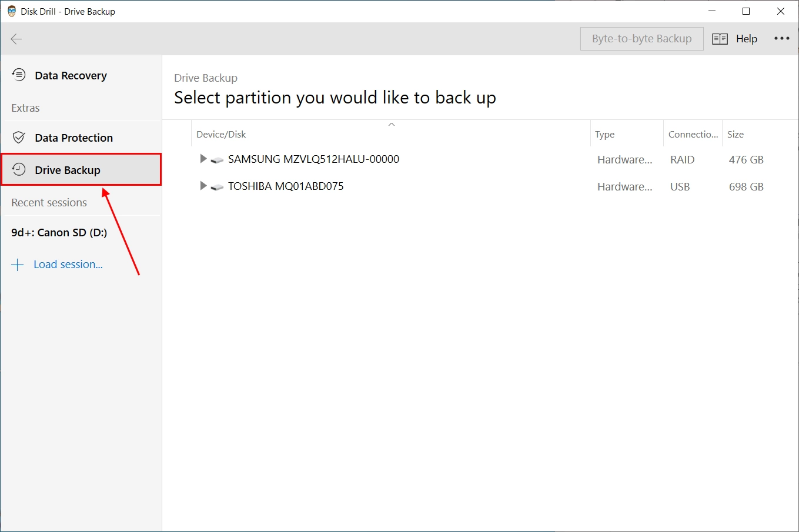The width and height of the screenshot is (799, 532).
Task: Expand the TOSHIBA MQ01ABD075 drive
Action: 203,186
